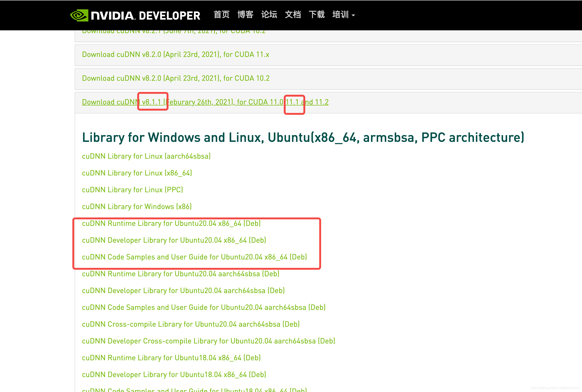The image size is (582, 392).
Task: Expand cuDNN v8.2.0 for CUDA 10.2 section
Action: pos(175,78)
